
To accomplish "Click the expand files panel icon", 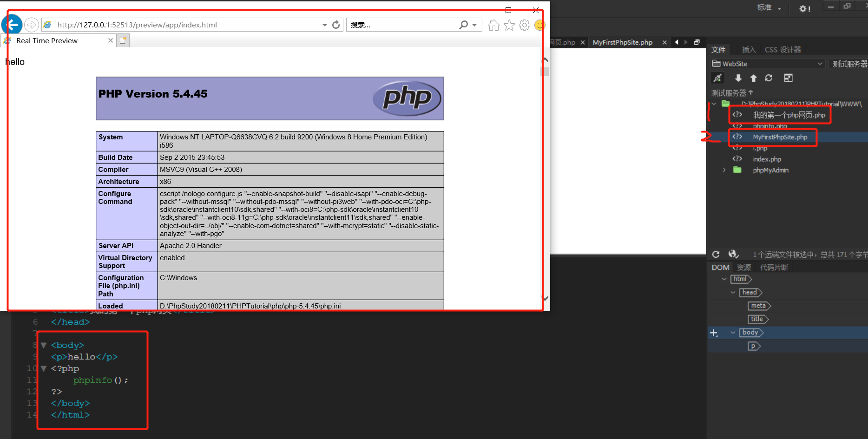I will click(x=789, y=78).
